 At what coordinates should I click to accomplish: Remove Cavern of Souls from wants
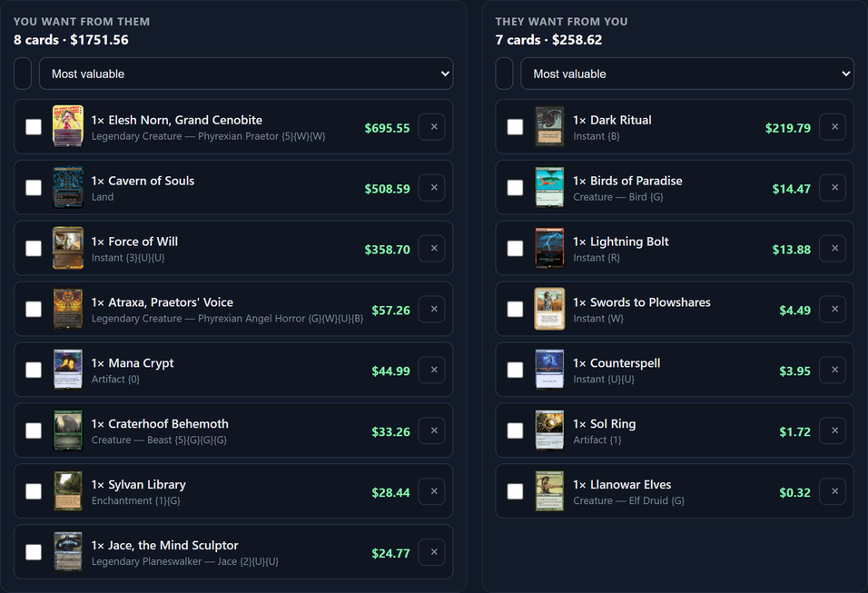pos(432,188)
